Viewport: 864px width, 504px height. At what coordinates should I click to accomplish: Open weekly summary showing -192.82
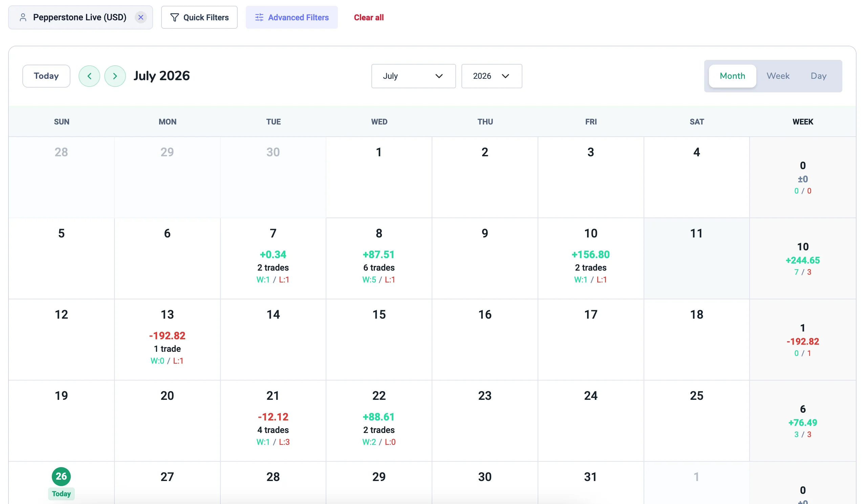[x=802, y=340]
